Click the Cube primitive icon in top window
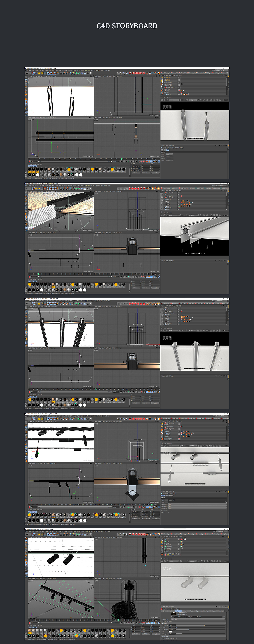Viewport: 254px width, 644px height. pos(71,73)
